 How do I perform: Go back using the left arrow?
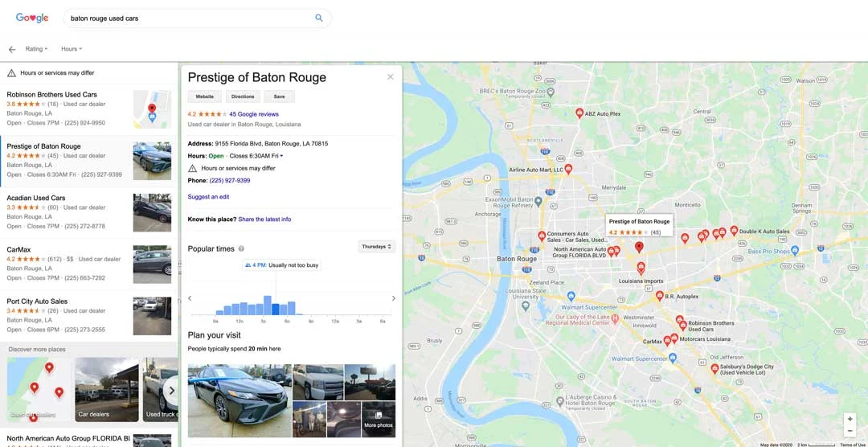[11, 49]
